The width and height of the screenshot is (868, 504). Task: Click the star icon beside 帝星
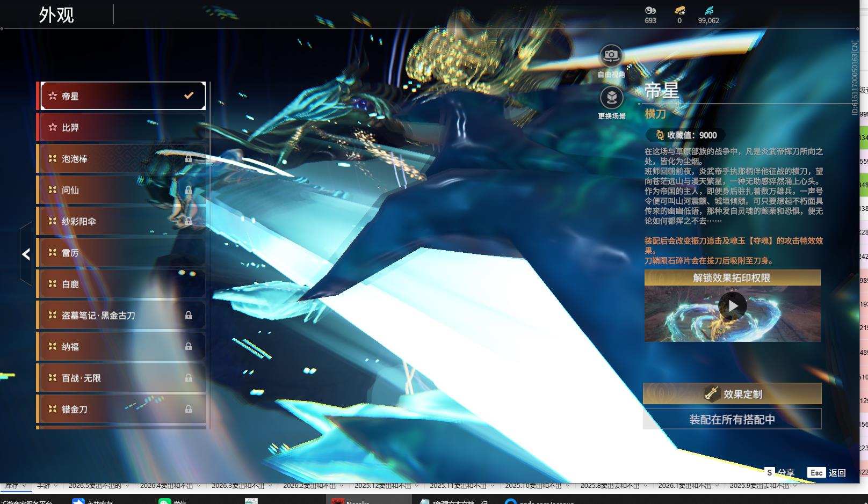tap(53, 96)
